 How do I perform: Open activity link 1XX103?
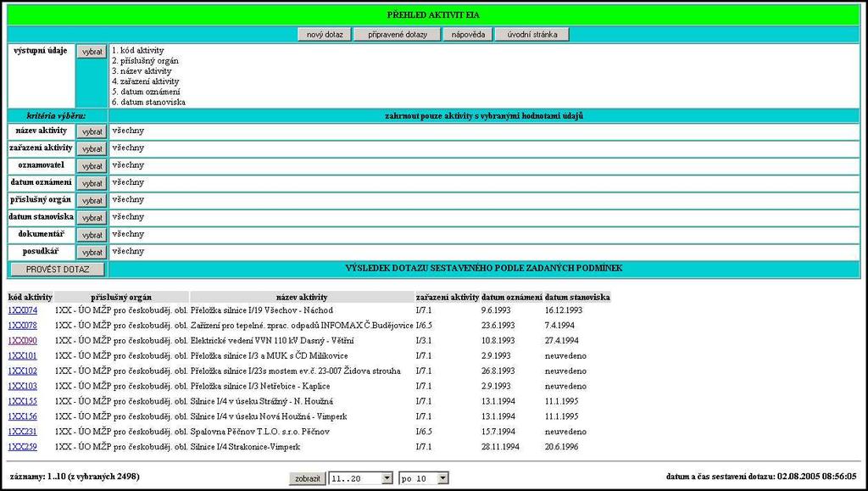[x=23, y=387]
